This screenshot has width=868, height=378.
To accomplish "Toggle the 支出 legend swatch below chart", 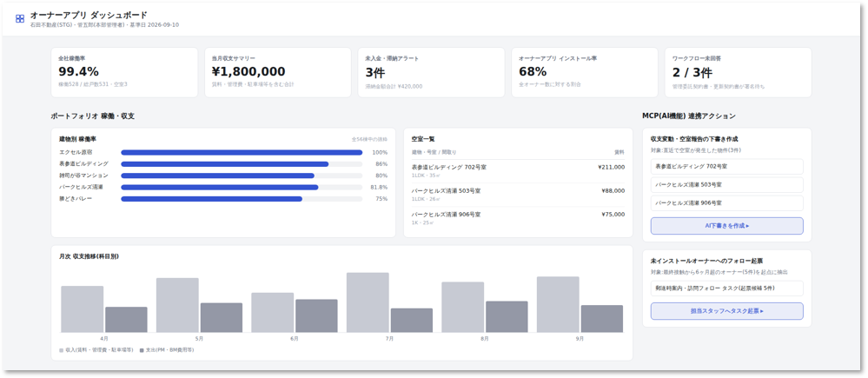I will [x=142, y=350].
